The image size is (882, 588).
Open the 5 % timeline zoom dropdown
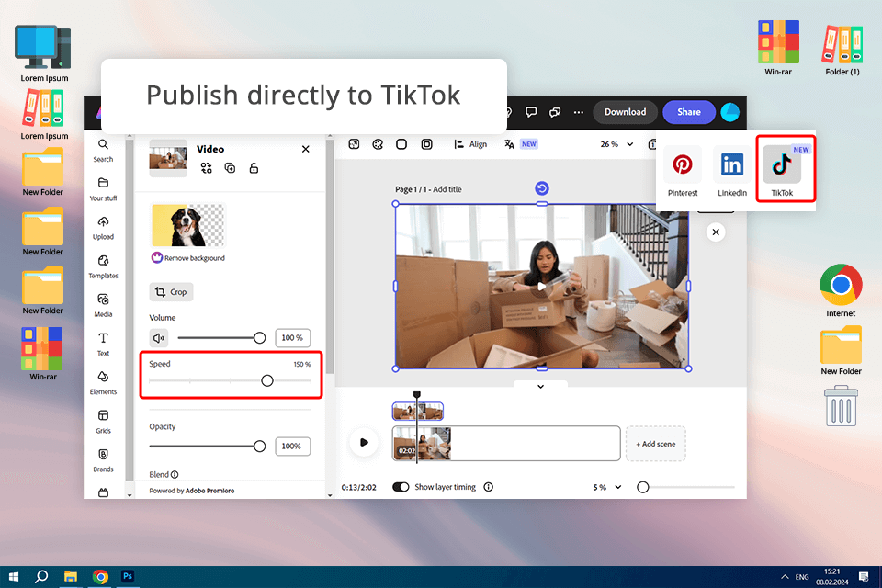coord(607,487)
